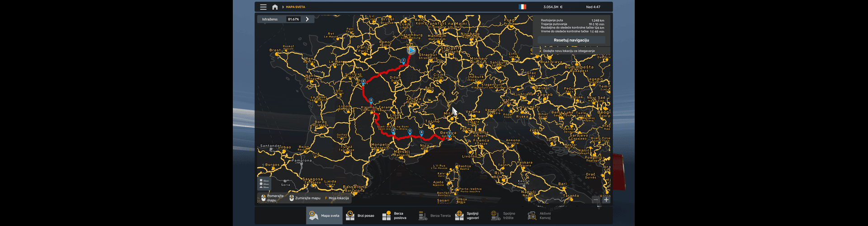
Task: Click the Bordo city label
Action: [321, 122]
